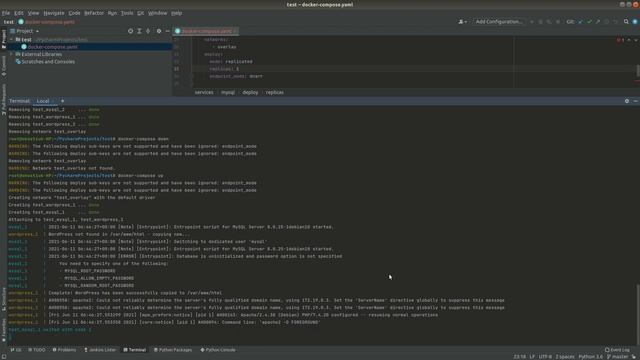This screenshot has height=360, width=640.
Task: Click the mysql breadcrumb
Action: tap(228, 92)
